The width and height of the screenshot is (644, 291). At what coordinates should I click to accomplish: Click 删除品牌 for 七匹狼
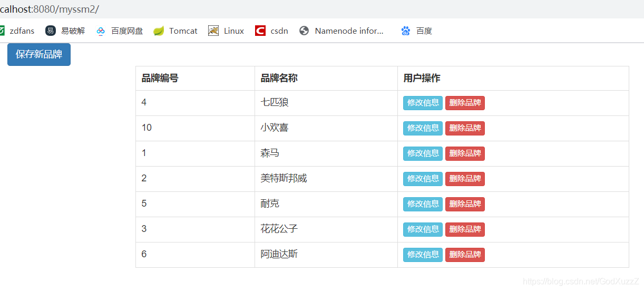pos(465,103)
